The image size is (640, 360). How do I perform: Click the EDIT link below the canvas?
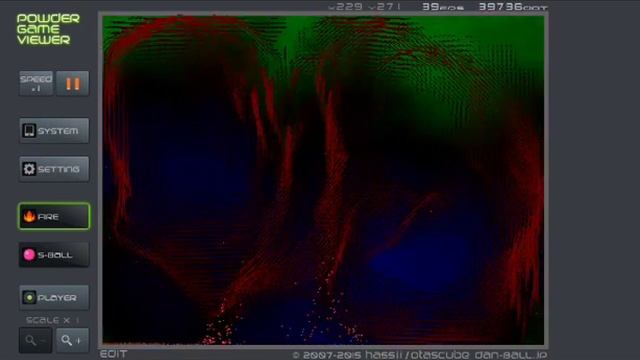point(113,354)
